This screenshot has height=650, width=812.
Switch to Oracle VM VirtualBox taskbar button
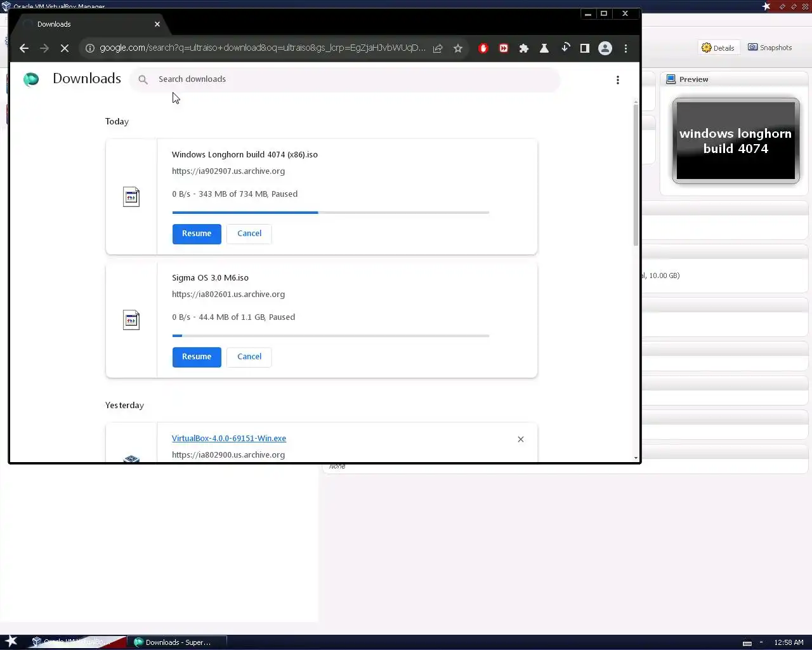pyautogui.click(x=76, y=642)
